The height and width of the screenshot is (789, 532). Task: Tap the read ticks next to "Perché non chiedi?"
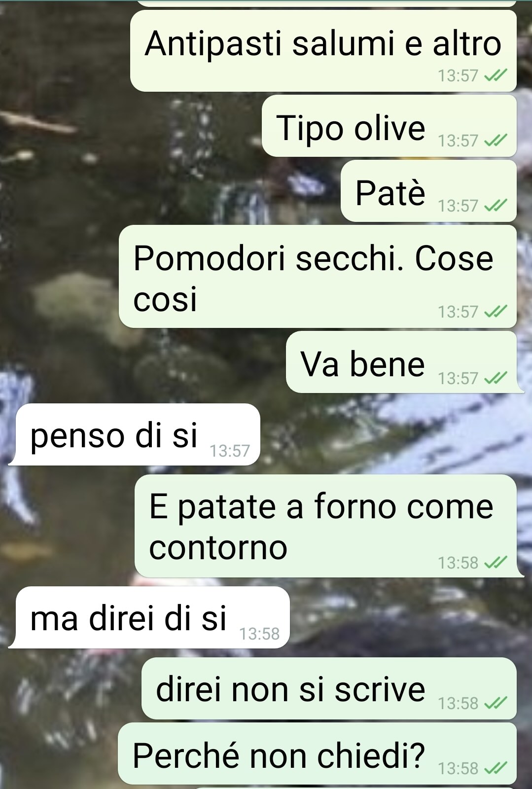click(x=496, y=768)
